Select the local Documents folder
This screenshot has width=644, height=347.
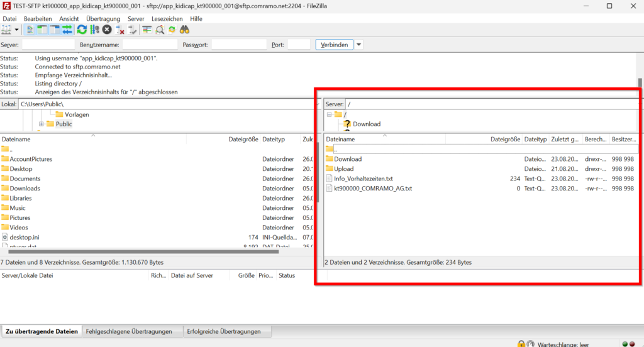[25, 179]
